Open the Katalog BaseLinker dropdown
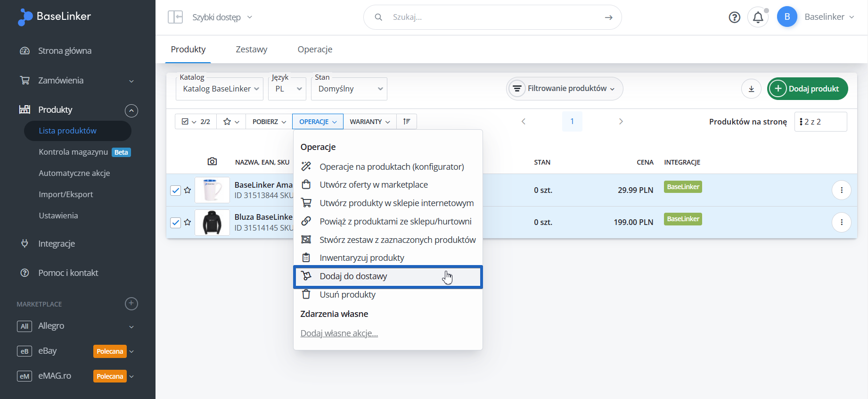Image resolution: width=868 pixels, height=399 pixels. click(220, 89)
